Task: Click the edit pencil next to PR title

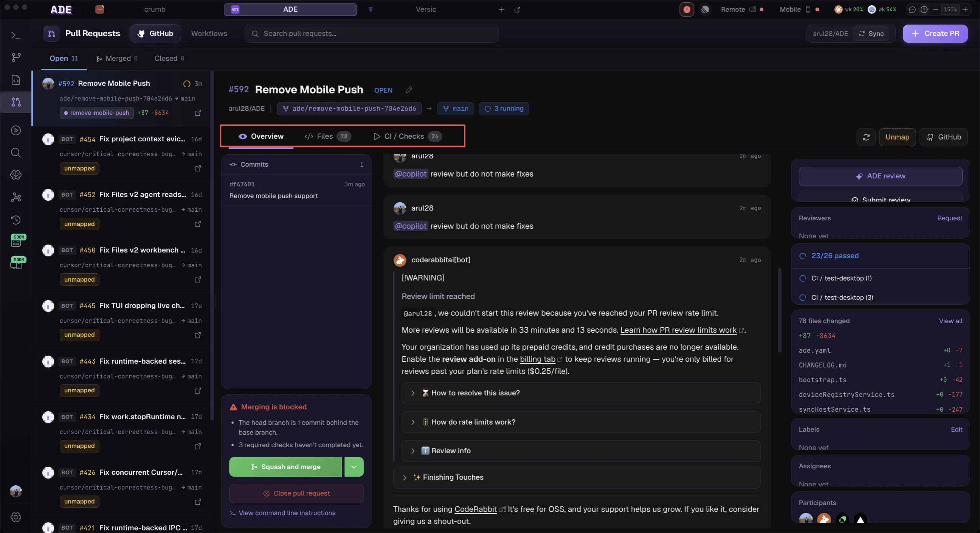Action: pos(409,90)
